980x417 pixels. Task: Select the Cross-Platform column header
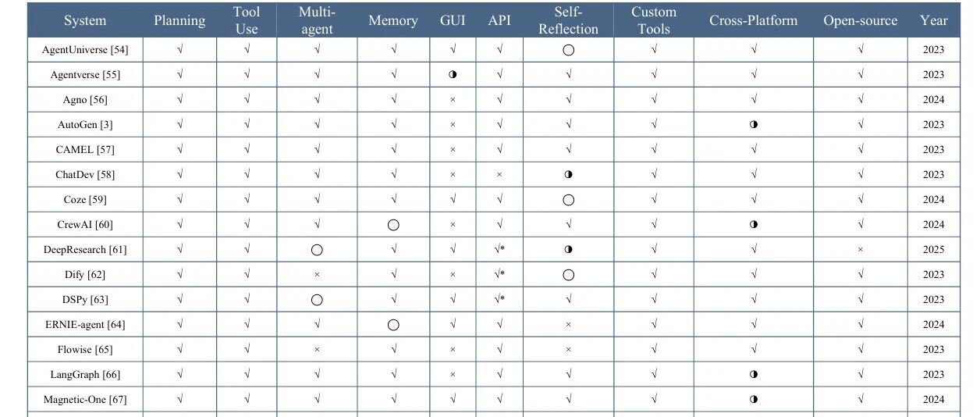754,20
